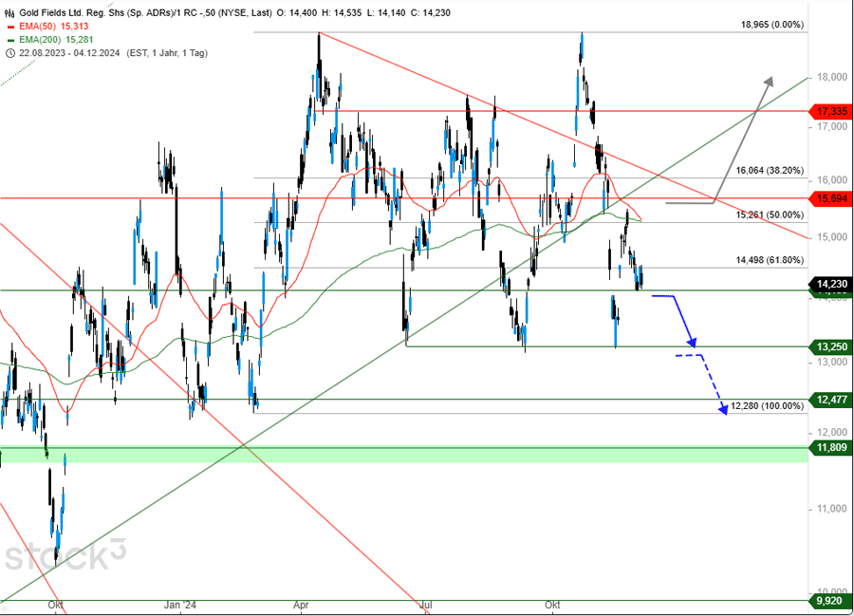The image size is (854, 616).
Task: Select the red 17,335 price tag
Action: pyautogui.click(x=830, y=112)
